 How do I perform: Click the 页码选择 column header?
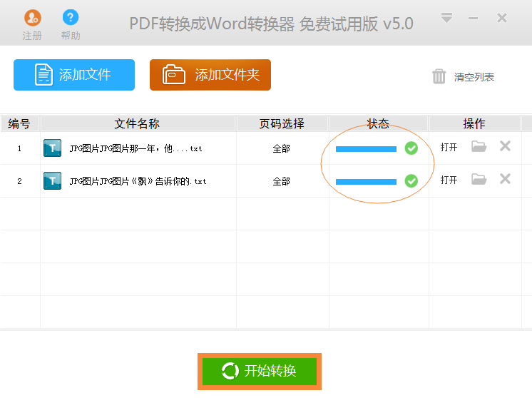[282, 123]
